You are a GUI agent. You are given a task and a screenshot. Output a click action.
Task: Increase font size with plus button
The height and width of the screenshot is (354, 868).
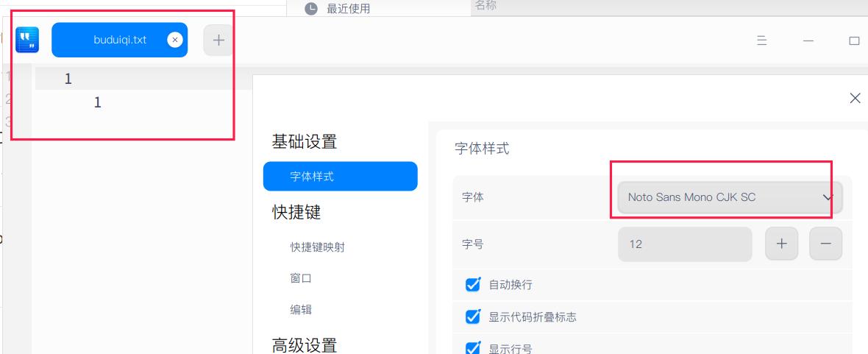click(x=782, y=244)
